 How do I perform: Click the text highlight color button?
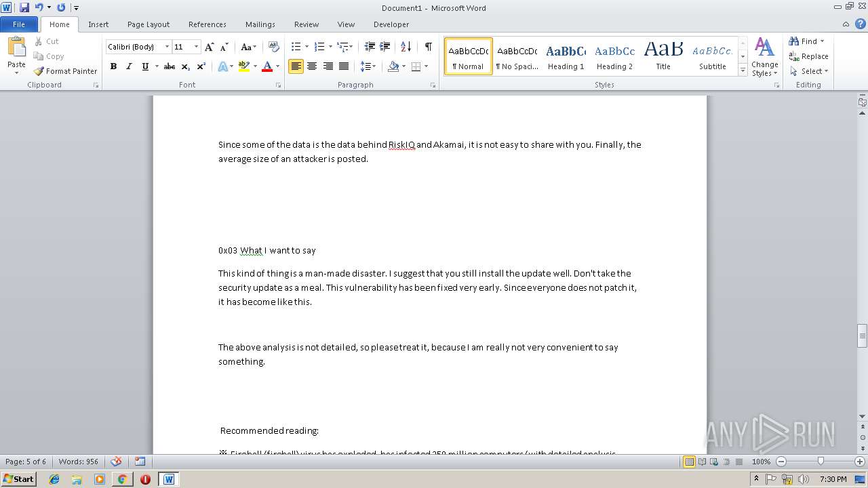(244, 66)
